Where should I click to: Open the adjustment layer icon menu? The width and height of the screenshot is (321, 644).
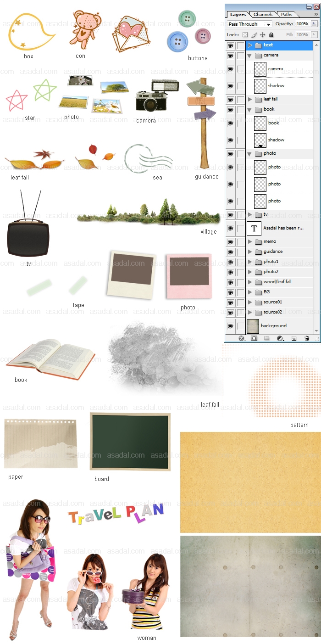[x=280, y=338]
